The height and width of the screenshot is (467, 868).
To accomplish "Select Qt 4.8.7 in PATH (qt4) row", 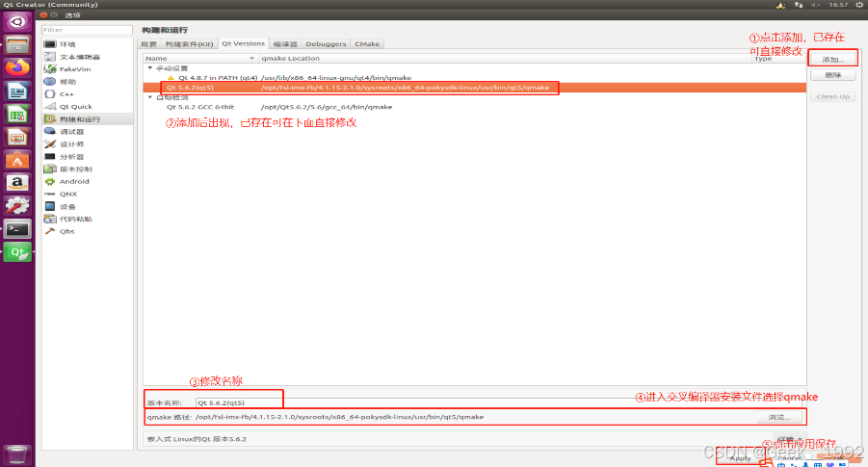I will (474, 77).
